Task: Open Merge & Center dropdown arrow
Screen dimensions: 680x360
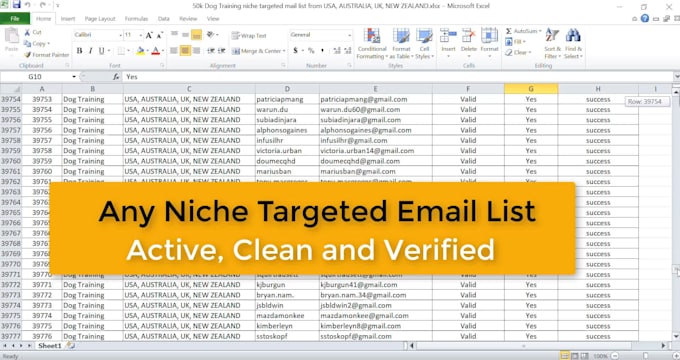Action: 284,51
